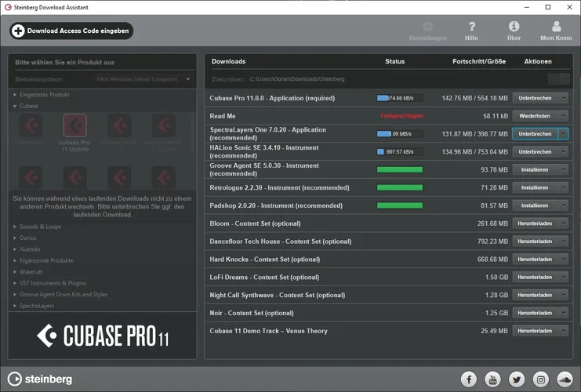
Task: Open dropdown arrow beside Bloom's Herunterladen button
Action: pyautogui.click(x=564, y=223)
